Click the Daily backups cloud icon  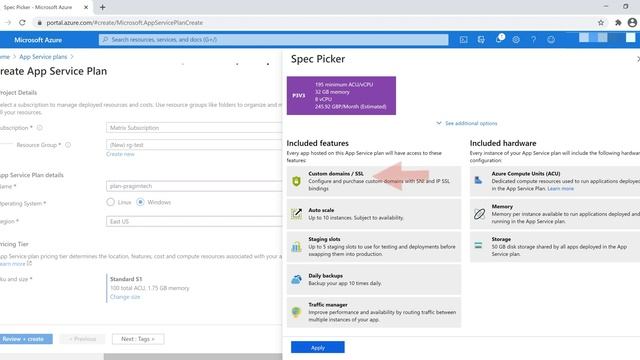click(296, 279)
